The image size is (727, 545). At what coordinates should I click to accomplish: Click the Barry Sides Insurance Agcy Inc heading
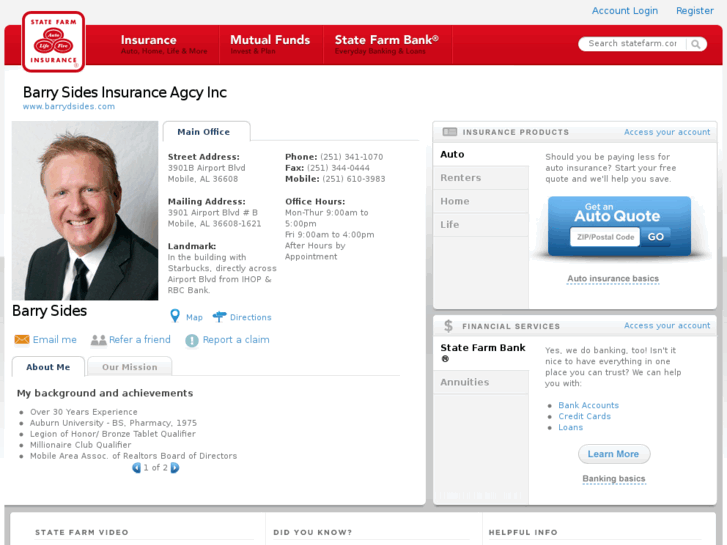(125, 92)
